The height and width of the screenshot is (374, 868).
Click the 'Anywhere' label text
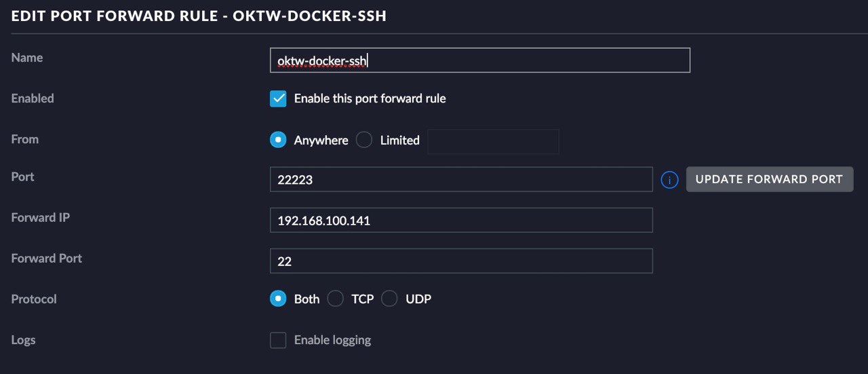point(321,141)
